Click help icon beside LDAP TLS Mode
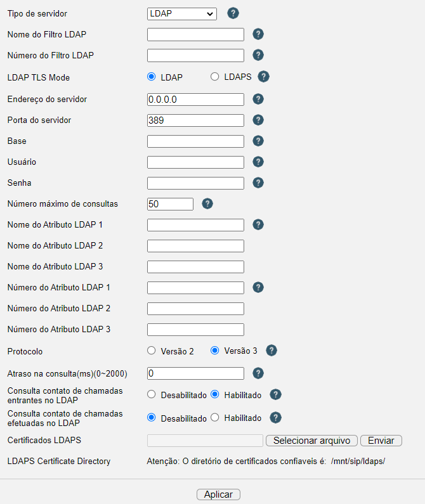 [263, 77]
